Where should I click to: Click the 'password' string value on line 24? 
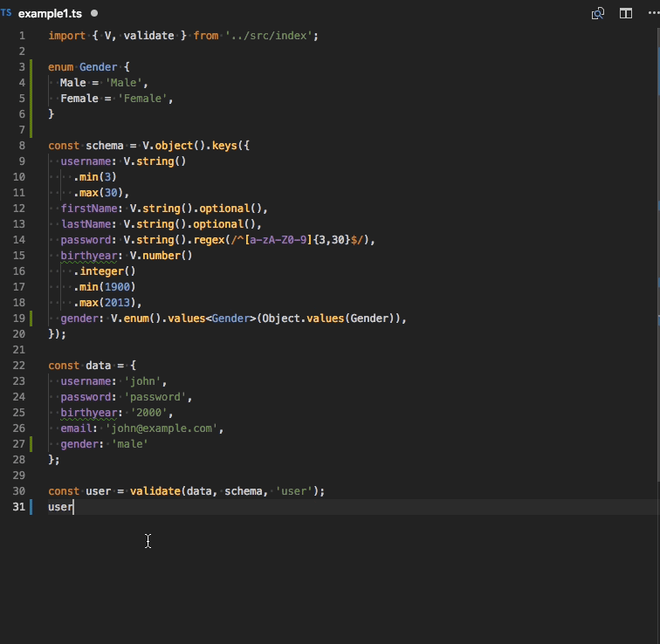pyautogui.click(x=155, y=397)
